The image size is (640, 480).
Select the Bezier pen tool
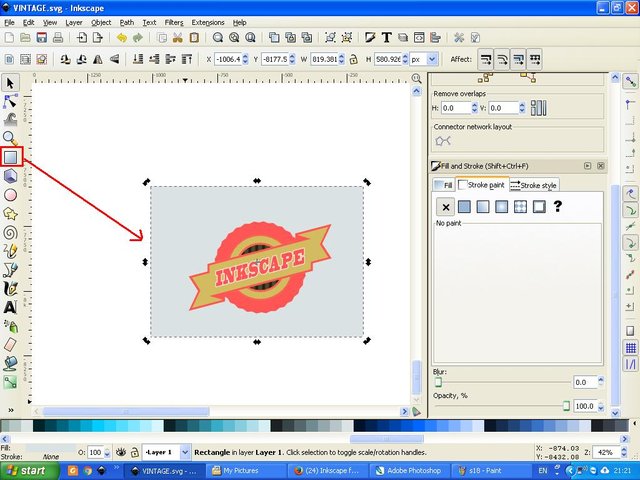pos(10,270)
